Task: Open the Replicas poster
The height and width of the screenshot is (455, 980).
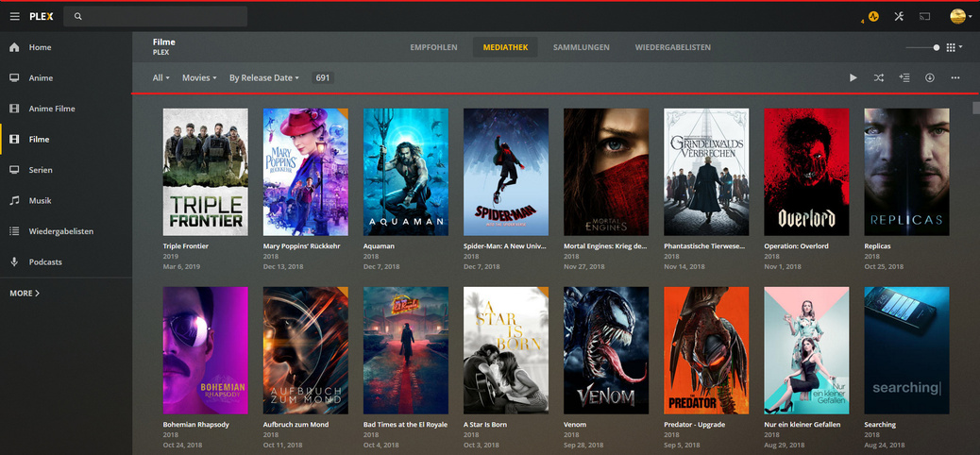Action: (907, 172)
